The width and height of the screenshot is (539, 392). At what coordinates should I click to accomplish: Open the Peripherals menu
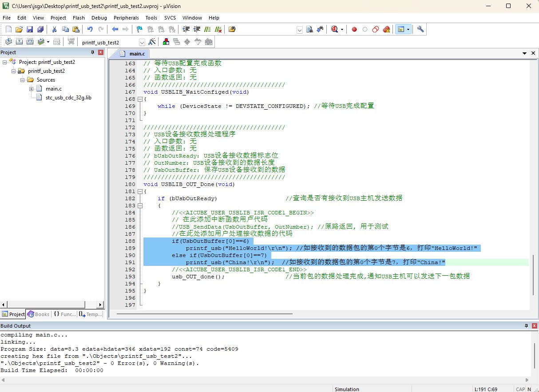point(126,18)
